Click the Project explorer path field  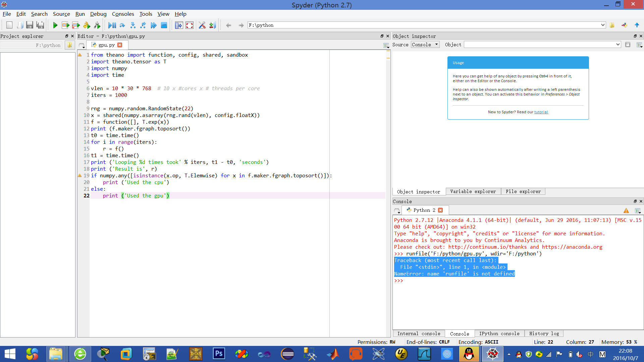[x=31, y=45]
